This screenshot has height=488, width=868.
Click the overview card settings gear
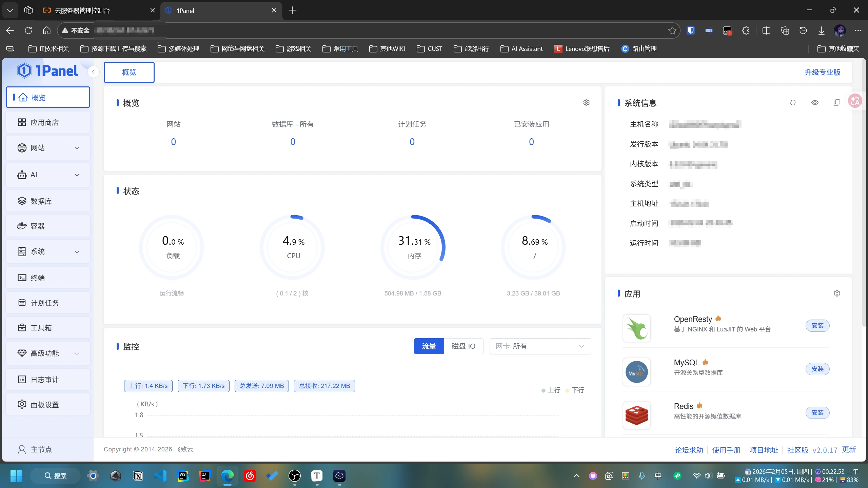(586, 102)
